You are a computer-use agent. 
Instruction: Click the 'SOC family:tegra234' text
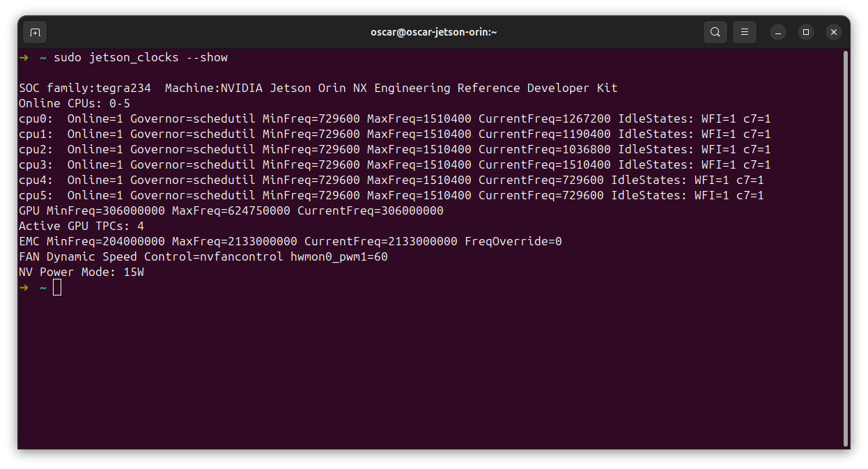[85, 88]
